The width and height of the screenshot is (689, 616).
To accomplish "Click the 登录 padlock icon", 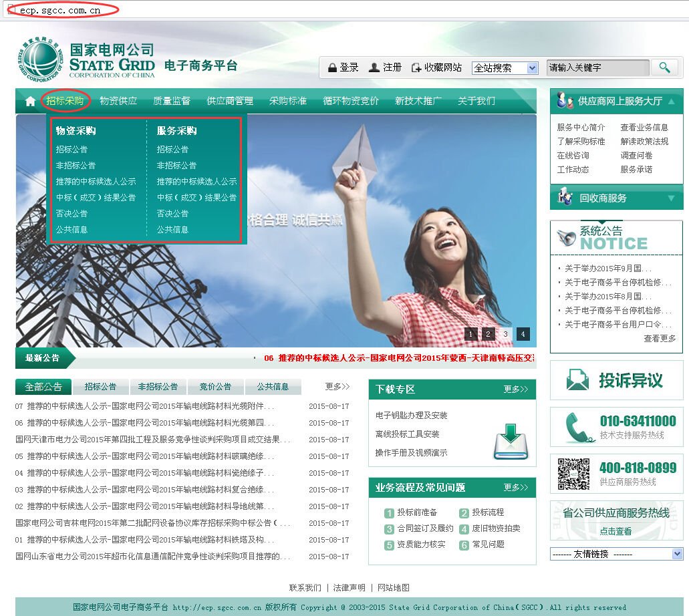I will pos(332,67).
